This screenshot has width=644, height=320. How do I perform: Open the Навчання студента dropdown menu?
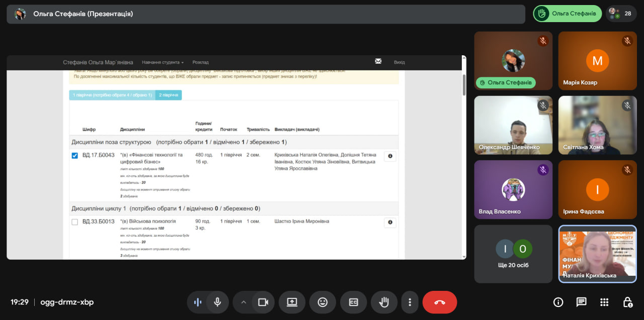163,62
